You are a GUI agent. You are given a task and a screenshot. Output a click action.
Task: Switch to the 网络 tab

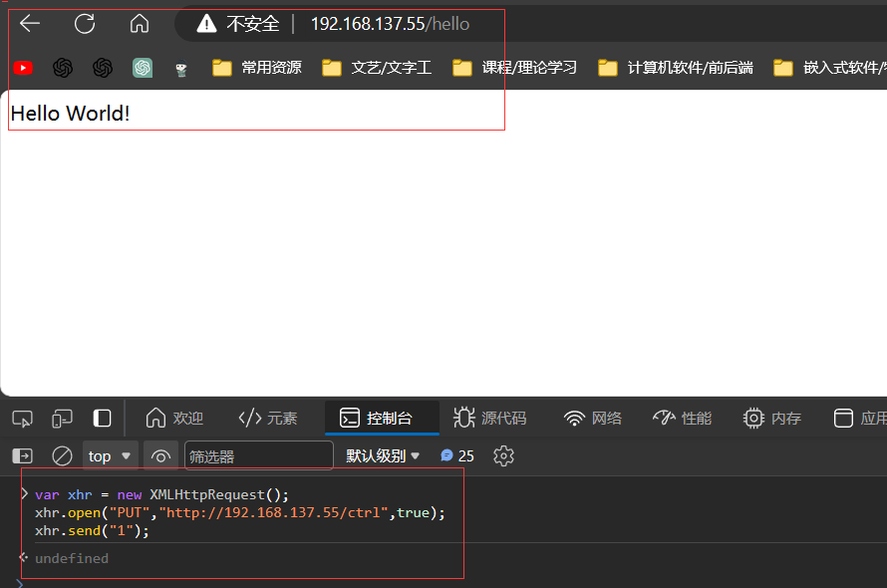pos(592,419)
